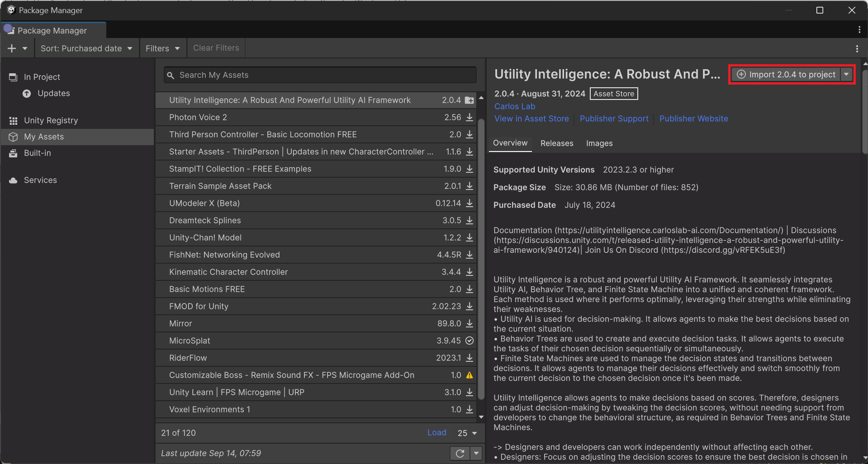Click download icon for Unity Learn FPS Microgame
868x464 pixels.
click(x=470, y=392)
